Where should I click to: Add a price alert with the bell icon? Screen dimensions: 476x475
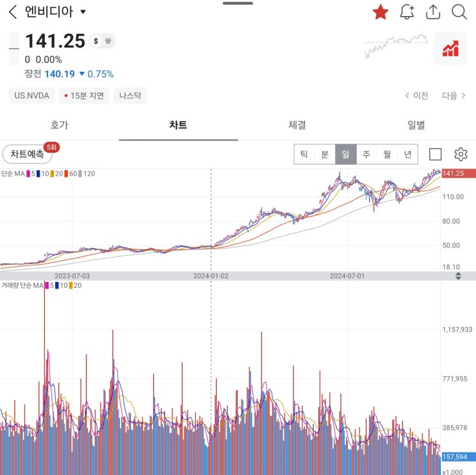tap(407, 12)
